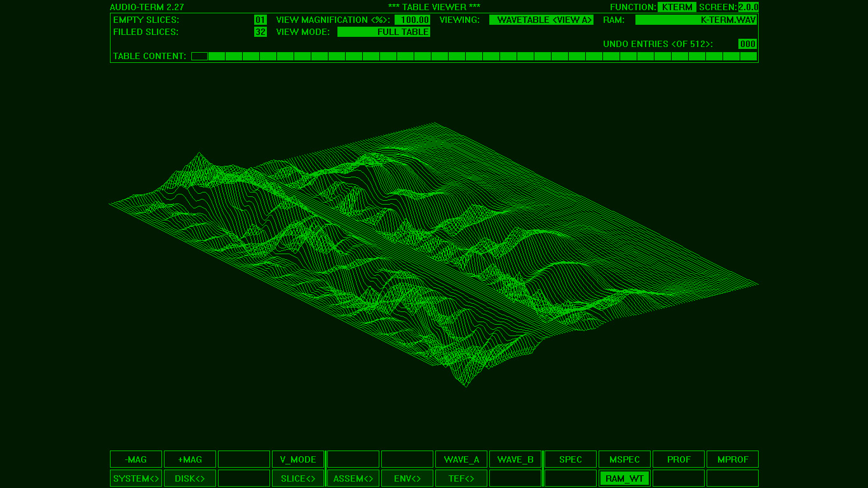Show WAVE_B in the viewer

(515, 459)
